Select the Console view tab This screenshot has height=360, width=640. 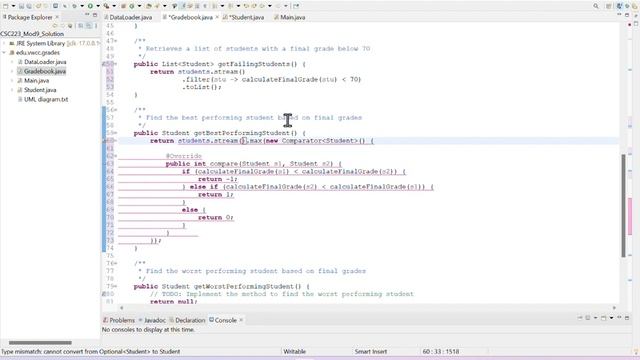(x=223, y=320)
